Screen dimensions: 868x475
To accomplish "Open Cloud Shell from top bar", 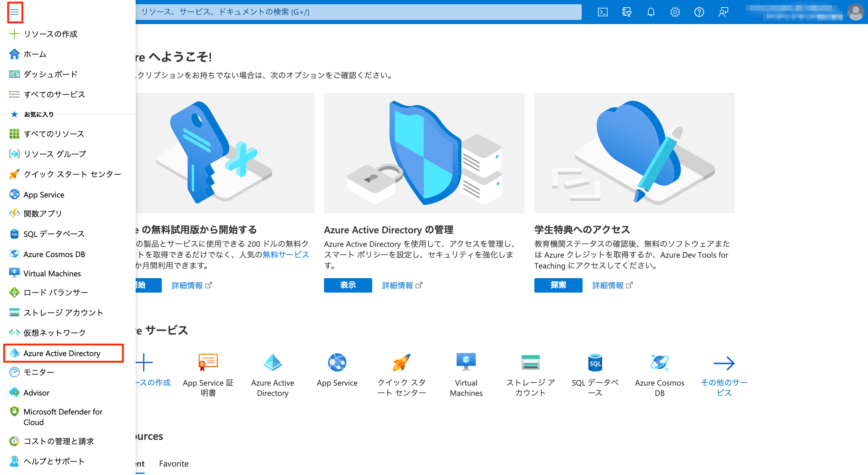I will [602, 12].
